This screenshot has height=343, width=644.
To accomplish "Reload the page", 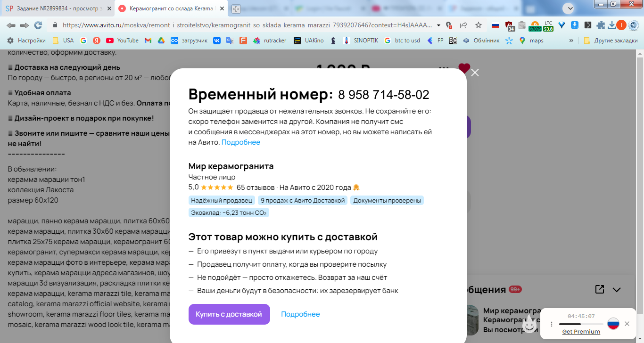I will click(38, 25).
